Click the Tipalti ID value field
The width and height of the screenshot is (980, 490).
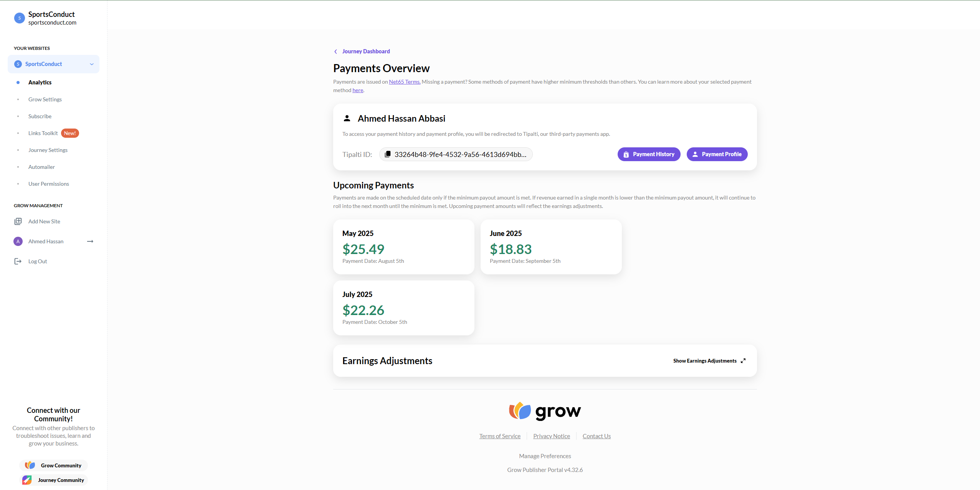(x=456, y=154)
